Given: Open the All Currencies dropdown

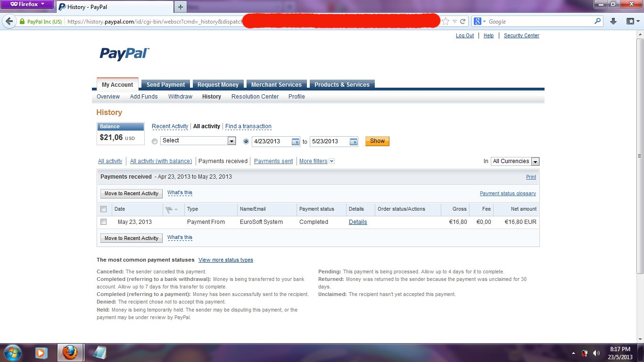Looking at the screenshot, I should [x=515, y=161].
